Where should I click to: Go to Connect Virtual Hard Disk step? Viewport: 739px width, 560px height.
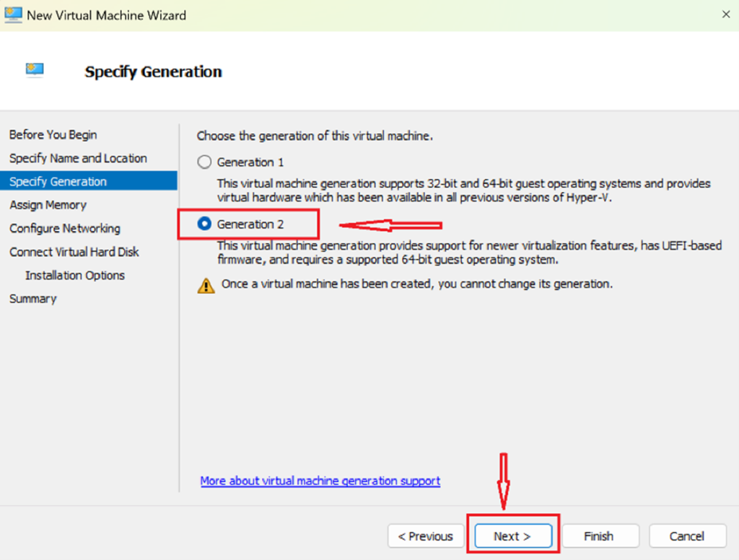[74, 252]
